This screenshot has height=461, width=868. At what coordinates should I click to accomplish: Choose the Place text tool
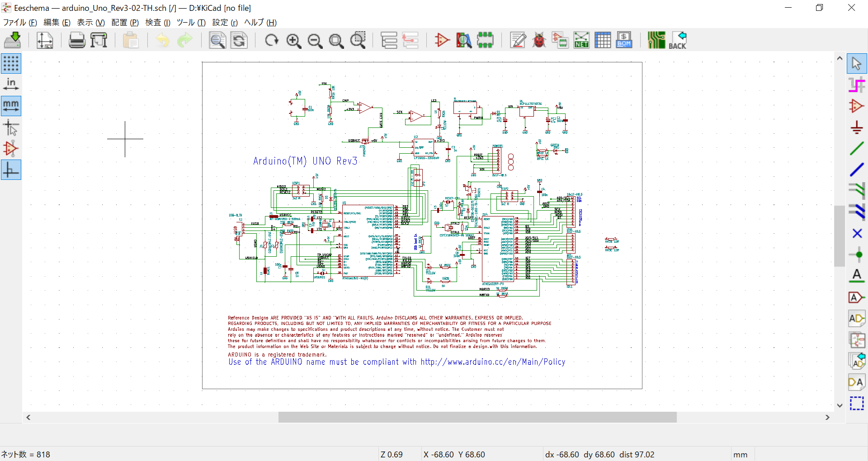[857, 276]
